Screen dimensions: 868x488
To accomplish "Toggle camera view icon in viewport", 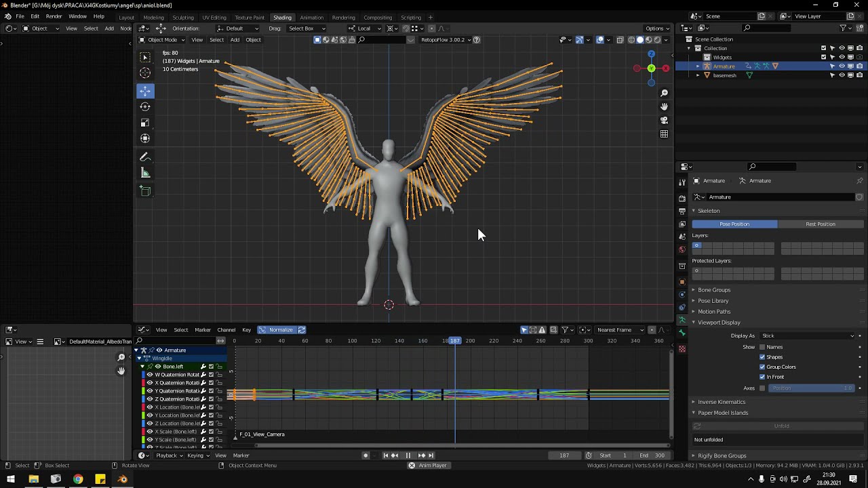I will coord(664,120).
